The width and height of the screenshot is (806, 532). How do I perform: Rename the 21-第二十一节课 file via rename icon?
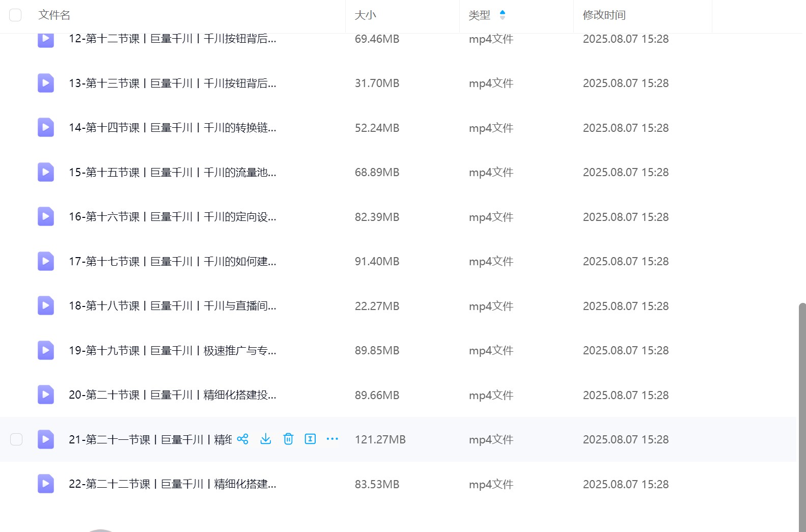click(310, 439)
